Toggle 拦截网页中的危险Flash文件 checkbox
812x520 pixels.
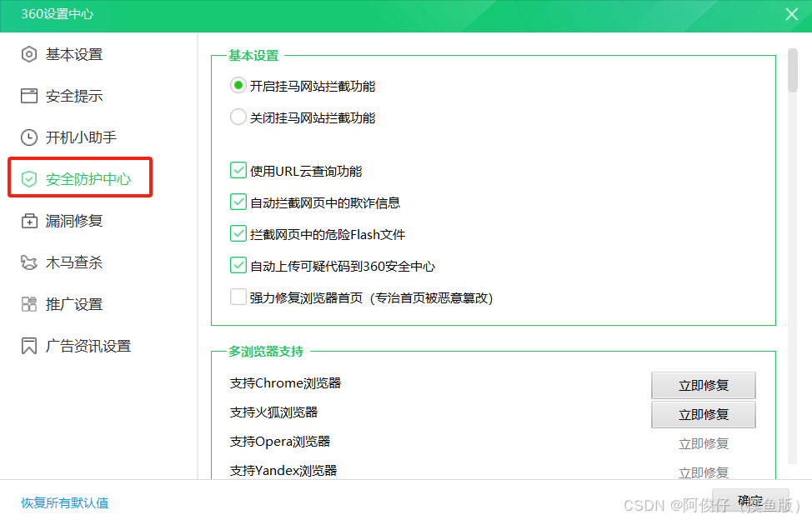point(238,234)
